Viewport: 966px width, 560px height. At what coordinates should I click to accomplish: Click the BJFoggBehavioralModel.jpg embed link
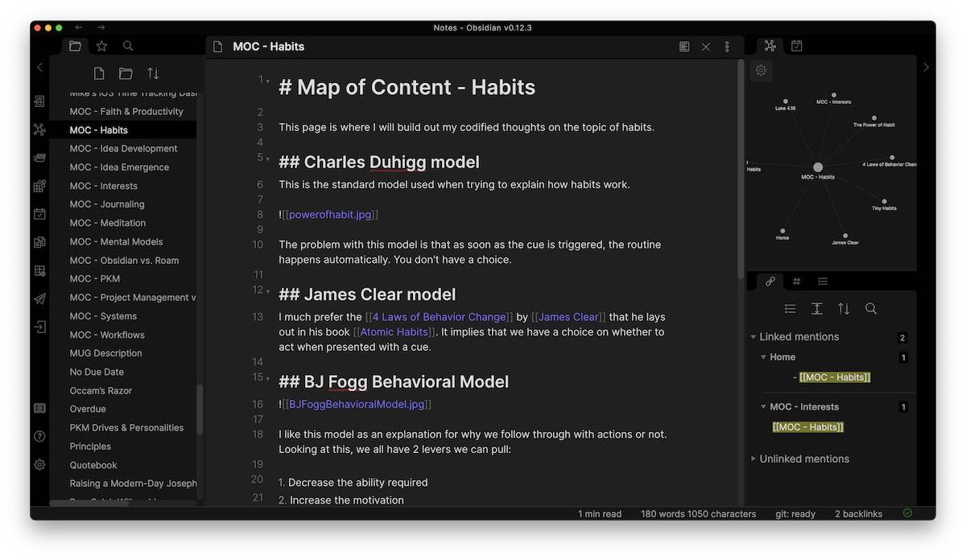click(x=357, y=405)
